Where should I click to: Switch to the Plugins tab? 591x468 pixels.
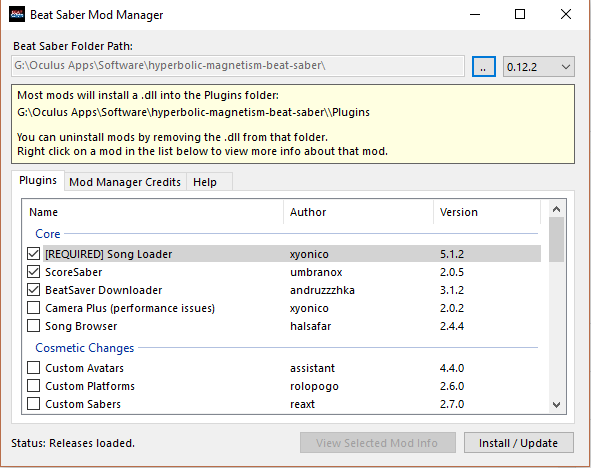pos(38,180)
